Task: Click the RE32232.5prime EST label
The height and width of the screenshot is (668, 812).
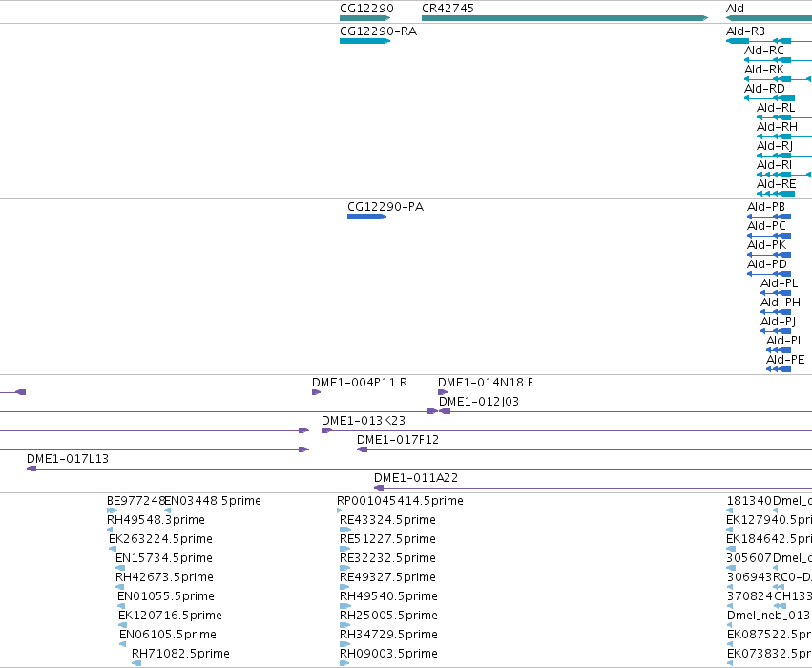Action: (x=387, y=559)
